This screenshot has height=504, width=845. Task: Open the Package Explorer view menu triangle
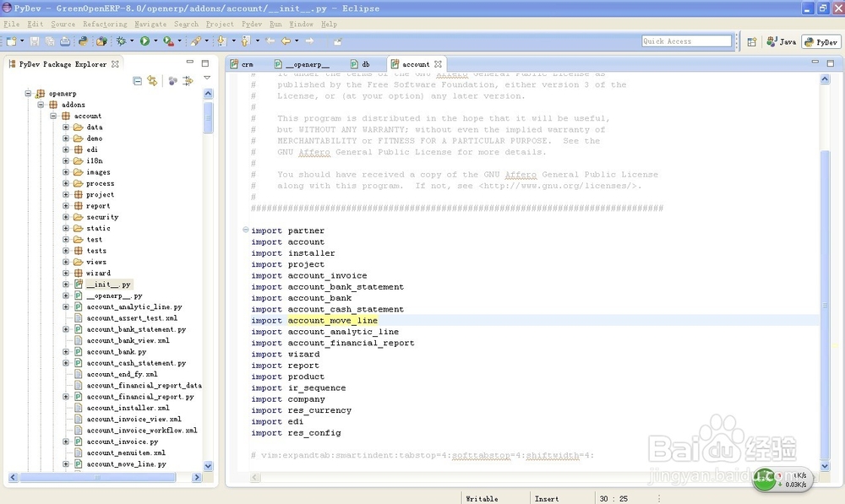pos(207,78)
